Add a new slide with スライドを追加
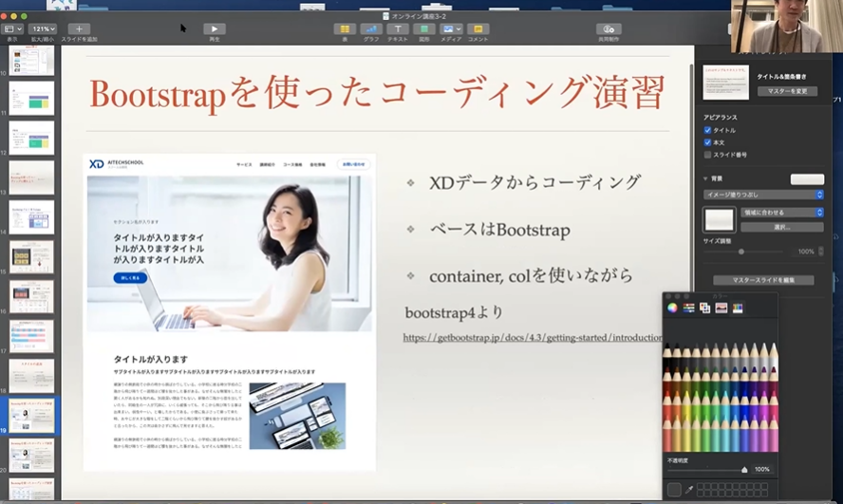 tap(79, 29)
